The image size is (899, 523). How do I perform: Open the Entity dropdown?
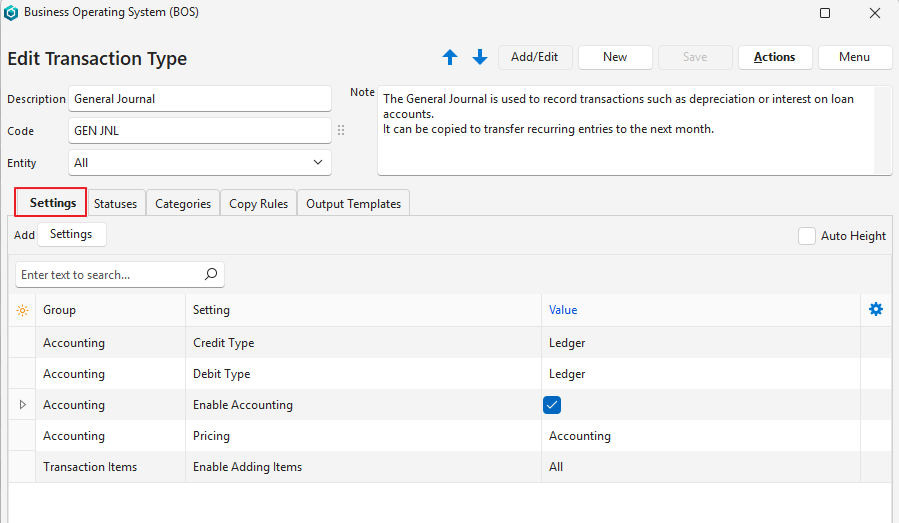coord(318,162)
